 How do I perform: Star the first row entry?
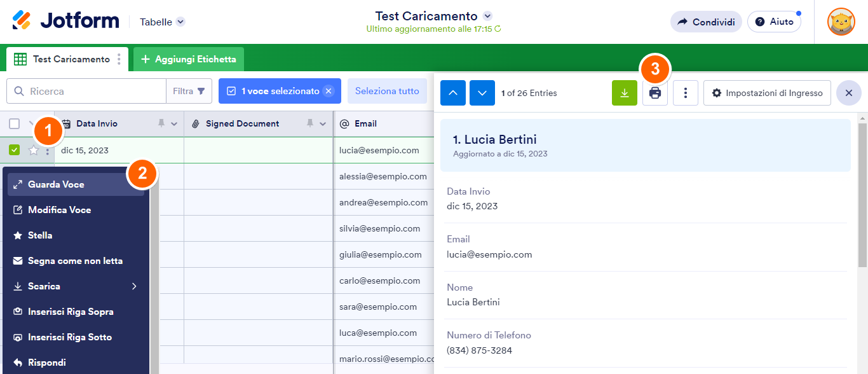click(x=34, y=151)
